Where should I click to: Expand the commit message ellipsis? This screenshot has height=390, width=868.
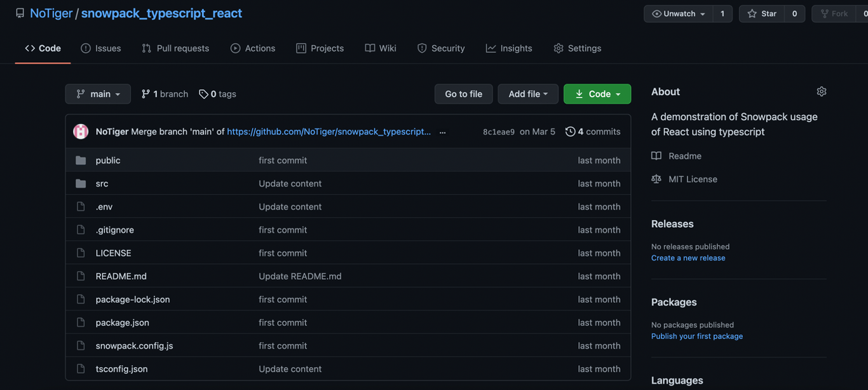[442, 132]
